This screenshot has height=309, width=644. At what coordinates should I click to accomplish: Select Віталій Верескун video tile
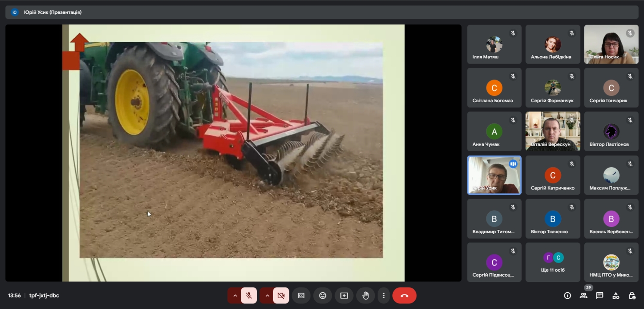click(553, 132)
